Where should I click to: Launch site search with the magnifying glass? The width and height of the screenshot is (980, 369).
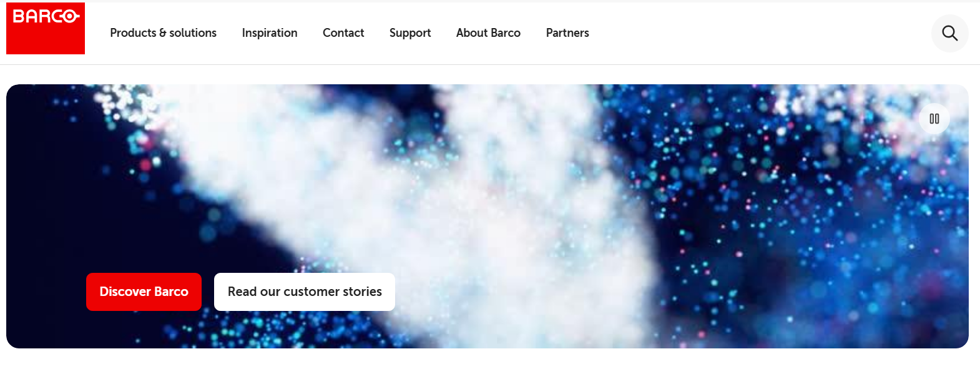[x=949, y=33]
